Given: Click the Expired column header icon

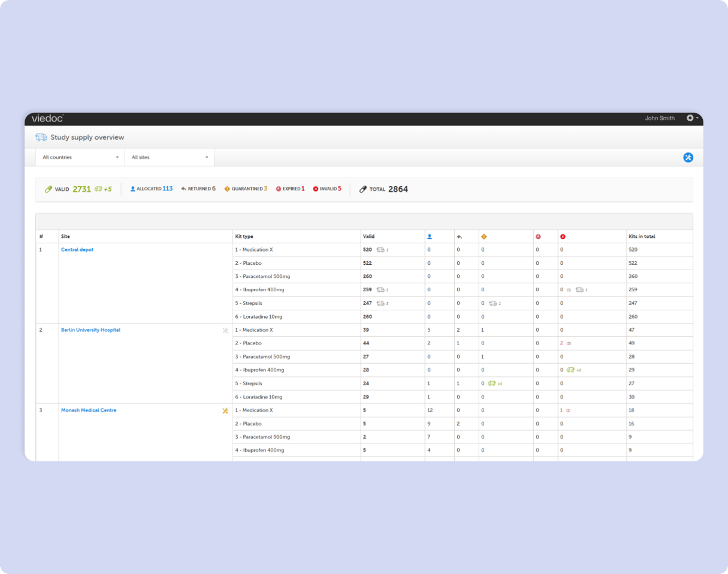Looking at the screenshot, I should 538,237.
